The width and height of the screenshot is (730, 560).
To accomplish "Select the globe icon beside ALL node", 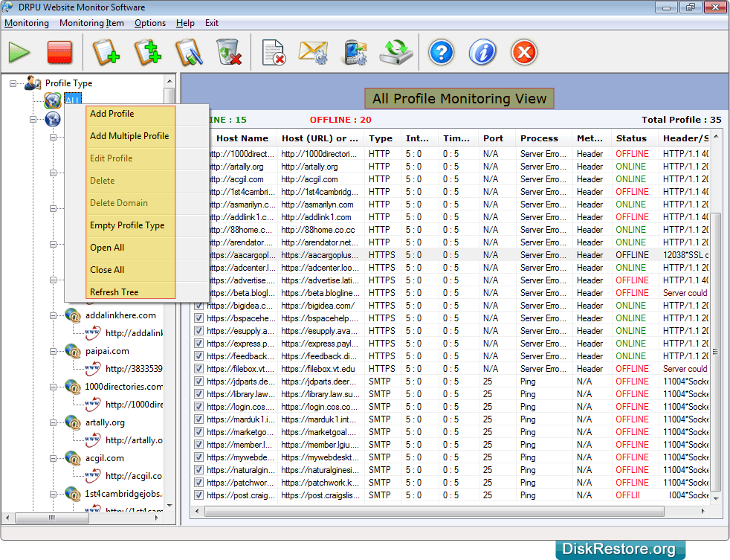I will [53, 100].
